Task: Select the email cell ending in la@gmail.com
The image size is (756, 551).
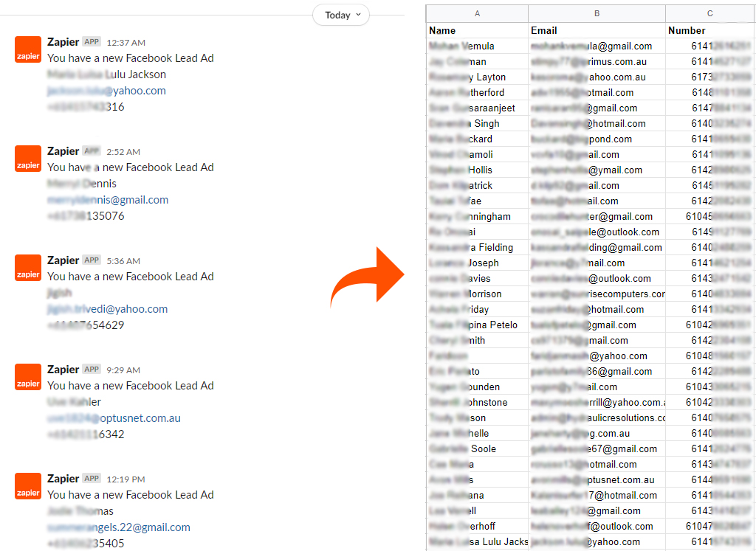Action: coord(597,46)
